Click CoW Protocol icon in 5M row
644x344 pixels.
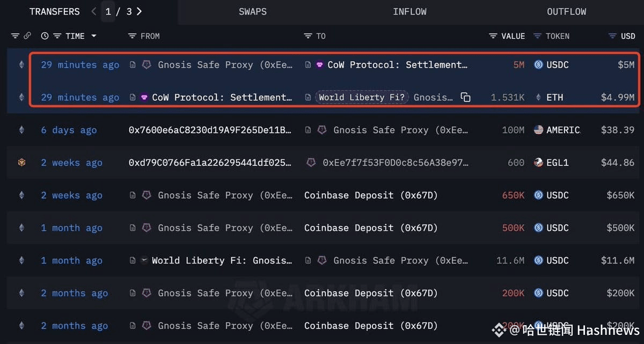(x=320, y=65)
